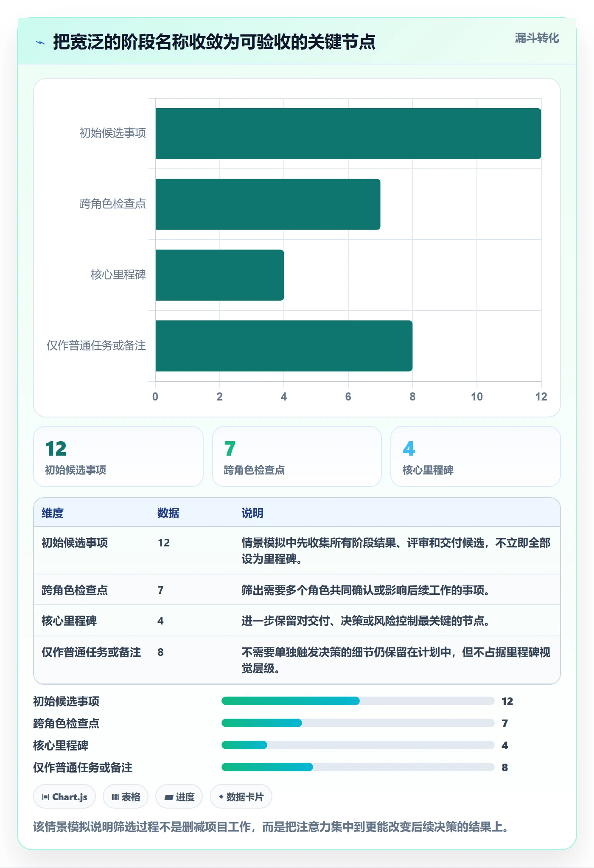
Task: Click the chart y-axis label 跨角色检查点
Action: tap(113, 204)
